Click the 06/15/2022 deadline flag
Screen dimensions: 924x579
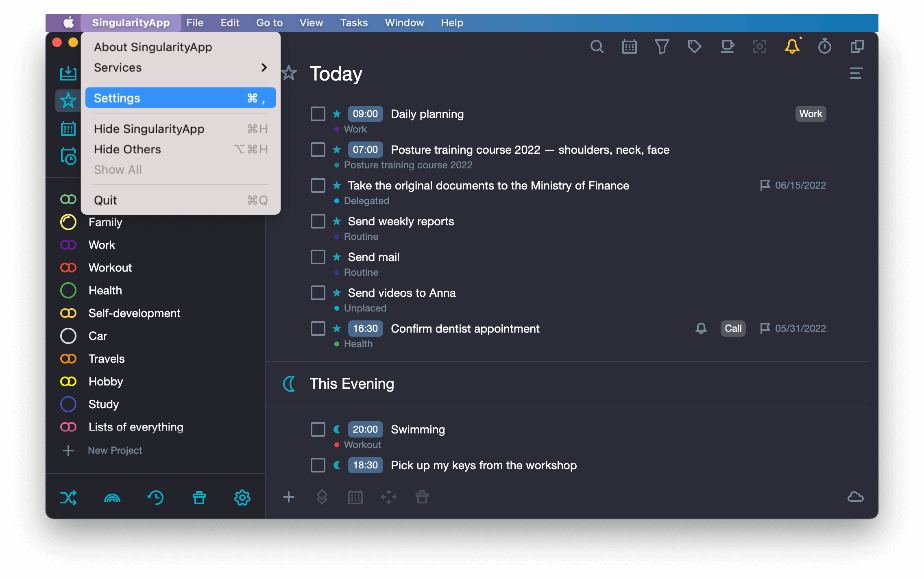[793, 185]
